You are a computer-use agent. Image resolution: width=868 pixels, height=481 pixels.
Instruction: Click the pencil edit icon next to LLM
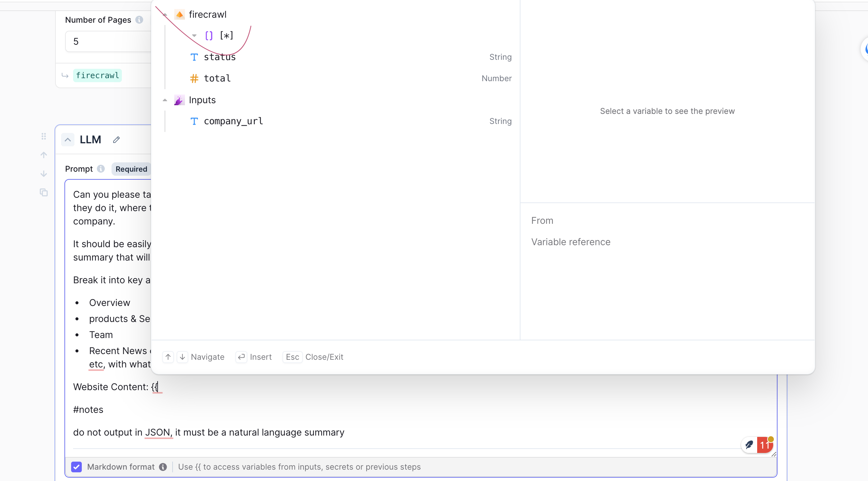116,140
